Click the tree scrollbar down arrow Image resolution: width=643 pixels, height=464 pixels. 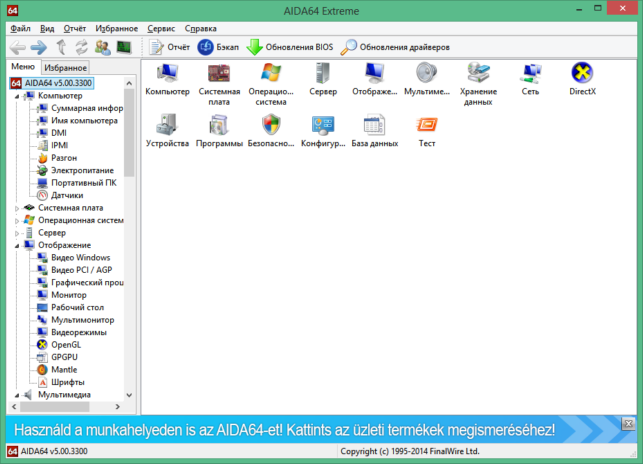point(129,395)
